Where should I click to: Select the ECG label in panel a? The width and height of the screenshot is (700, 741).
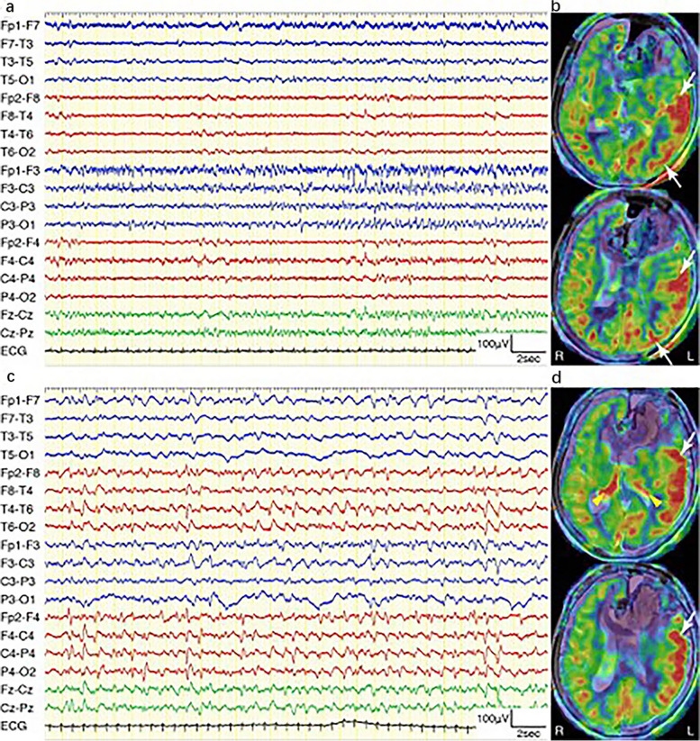[14, 351]
